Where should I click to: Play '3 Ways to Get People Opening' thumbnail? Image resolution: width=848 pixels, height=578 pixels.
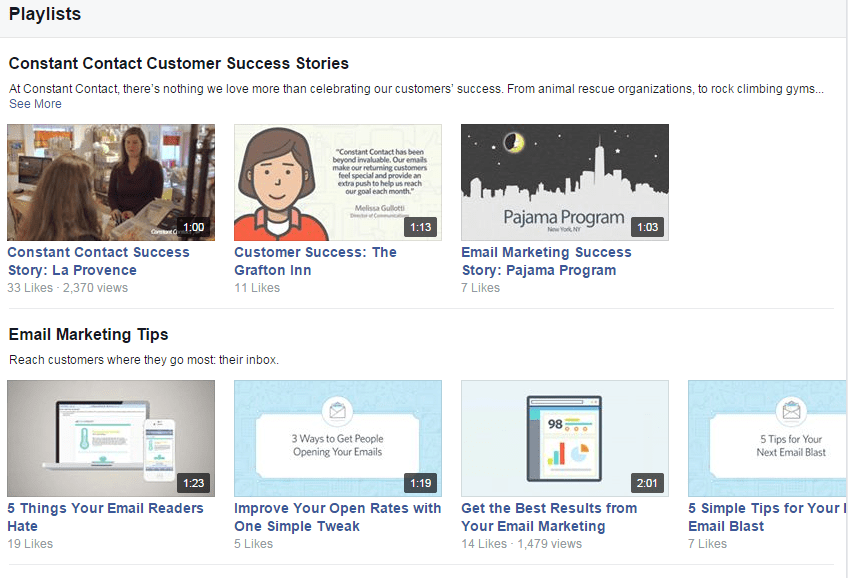337,438
